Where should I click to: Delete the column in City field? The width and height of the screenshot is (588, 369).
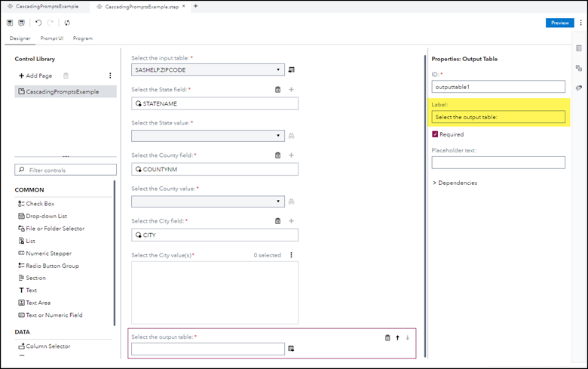278,221
